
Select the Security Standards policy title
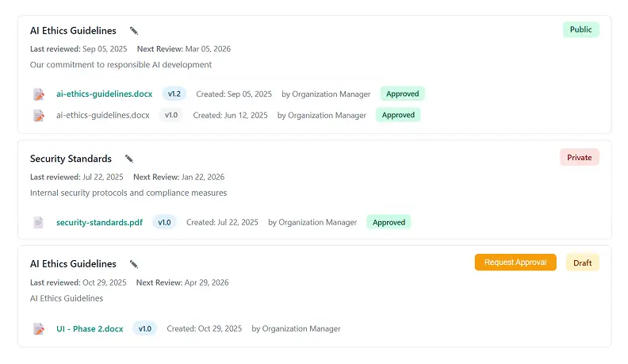pyautogui.click(x=71, y=159)
